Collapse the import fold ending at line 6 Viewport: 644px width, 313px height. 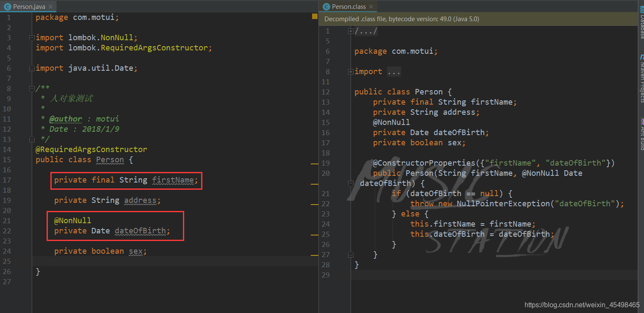pyautogui.click(x=32, y=68)
